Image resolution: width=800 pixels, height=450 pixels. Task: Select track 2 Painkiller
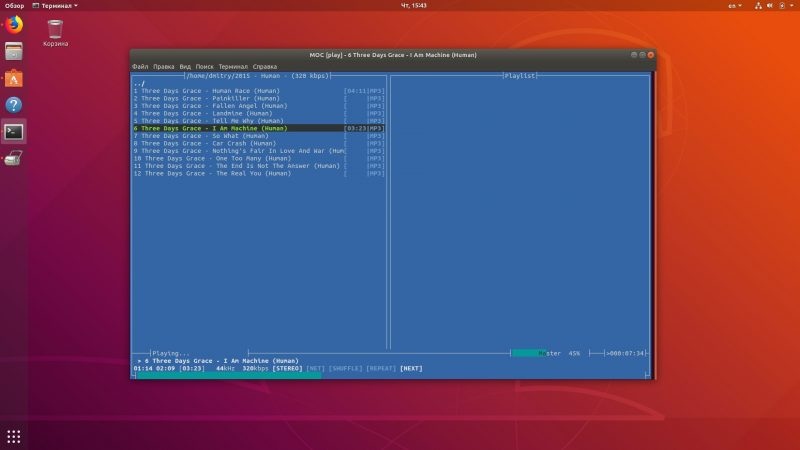pos(259,98)
